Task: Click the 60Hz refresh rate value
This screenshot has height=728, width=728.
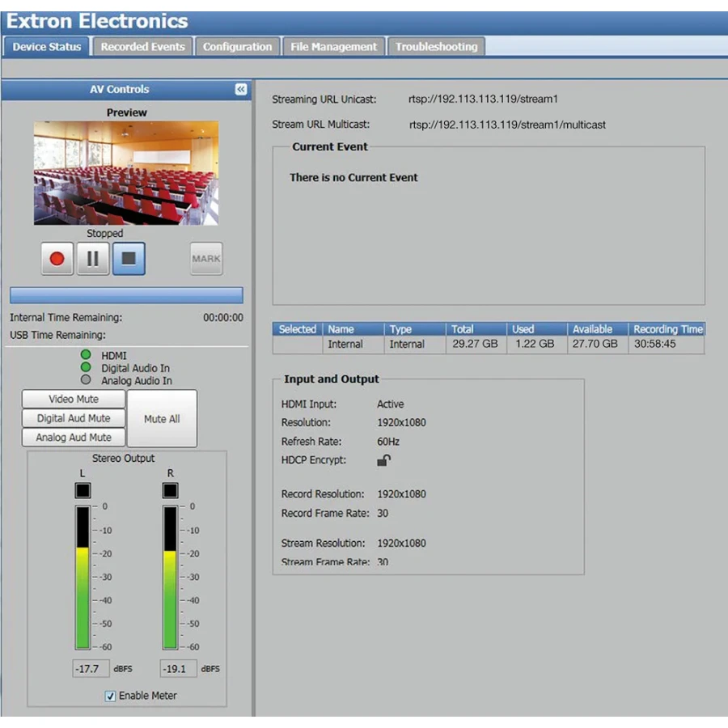Action: tap(388, 442)
